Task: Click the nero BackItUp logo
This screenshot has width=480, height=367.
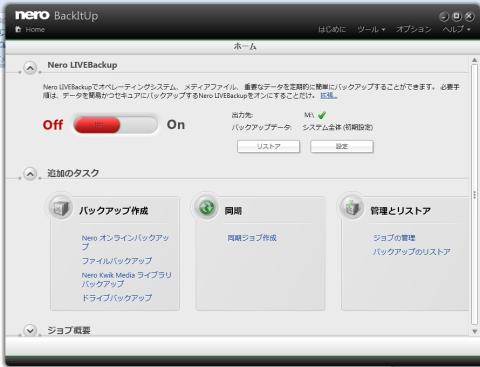Action: (57, 15)
